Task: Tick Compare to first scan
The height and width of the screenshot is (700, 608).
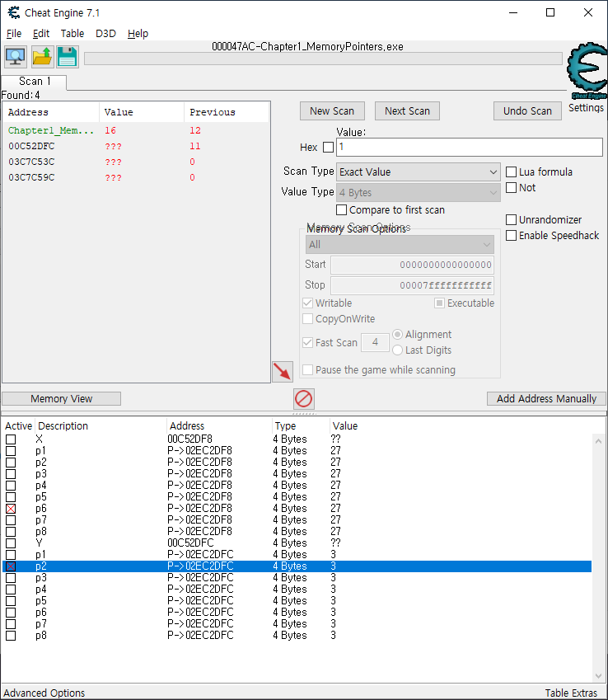Action: [341, 209]
